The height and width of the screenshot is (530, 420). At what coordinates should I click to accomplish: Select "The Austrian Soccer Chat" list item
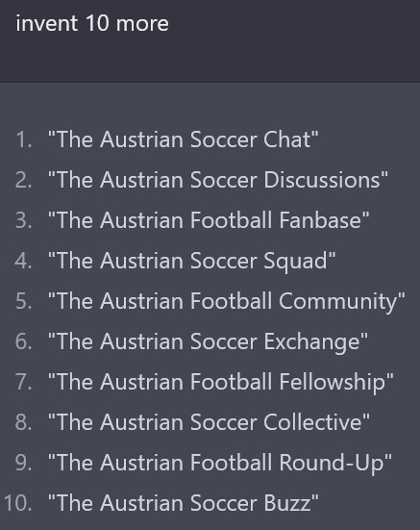(184, 139)
